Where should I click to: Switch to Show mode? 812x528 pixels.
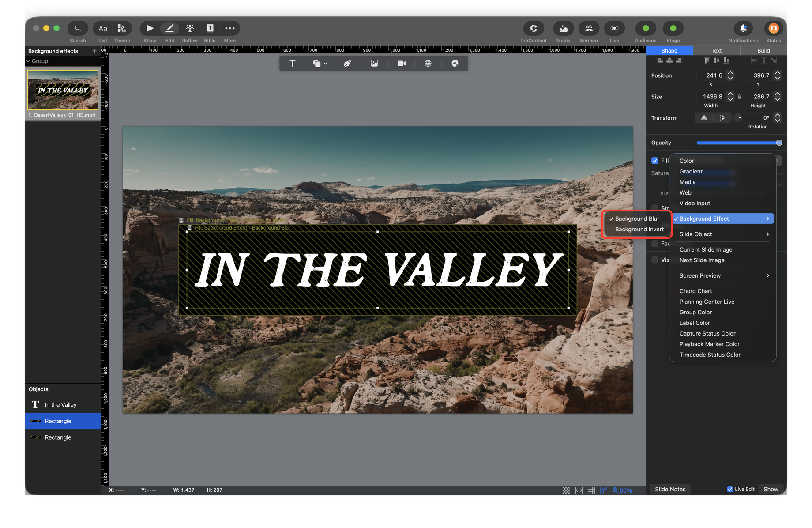[150, 28]
